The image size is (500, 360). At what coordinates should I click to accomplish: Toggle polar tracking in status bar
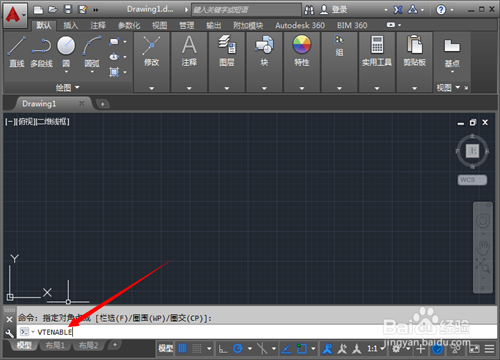238,349
